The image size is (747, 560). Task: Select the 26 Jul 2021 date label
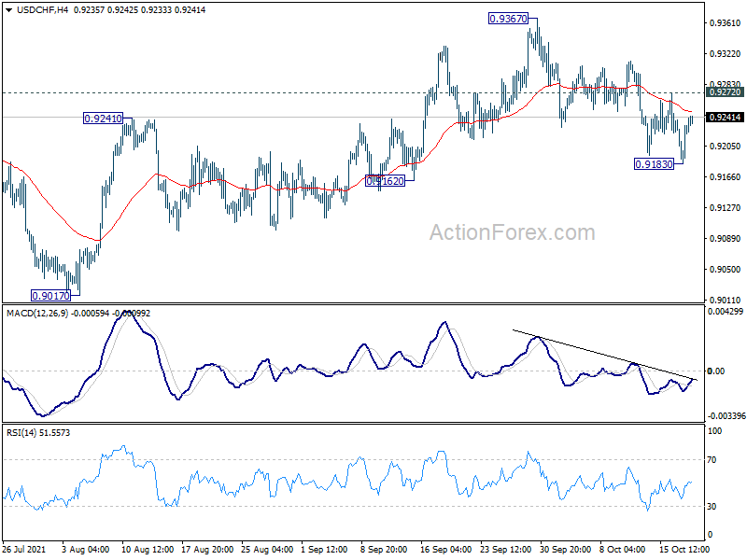24,549
